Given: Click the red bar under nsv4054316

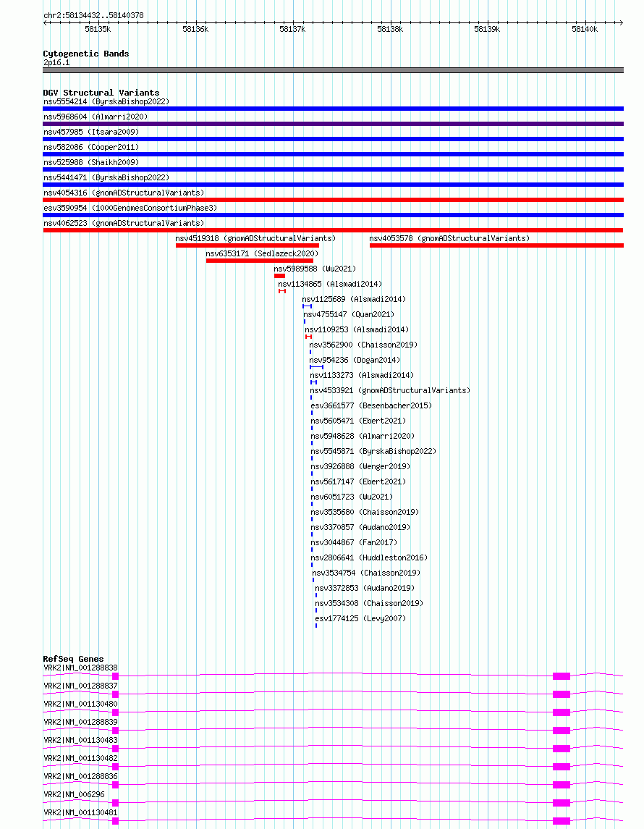Looking at the screenshot, I should (334, 200).
